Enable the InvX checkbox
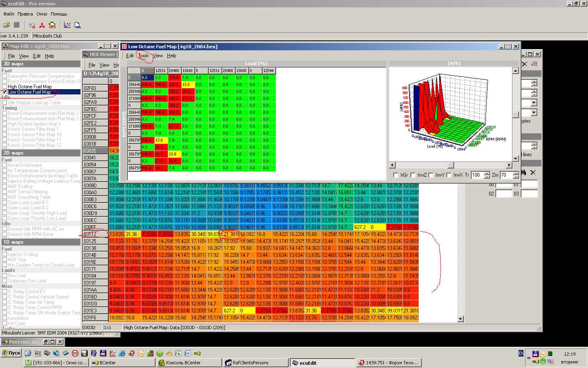The width and height of the screenshot is (588, 368). 449,175
